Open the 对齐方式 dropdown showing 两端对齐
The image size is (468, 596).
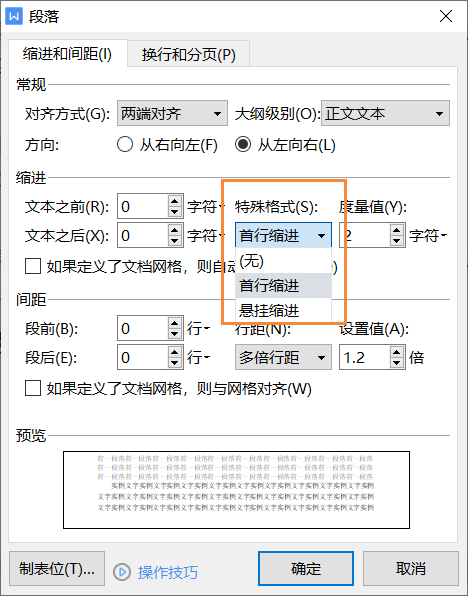point(172,113)
